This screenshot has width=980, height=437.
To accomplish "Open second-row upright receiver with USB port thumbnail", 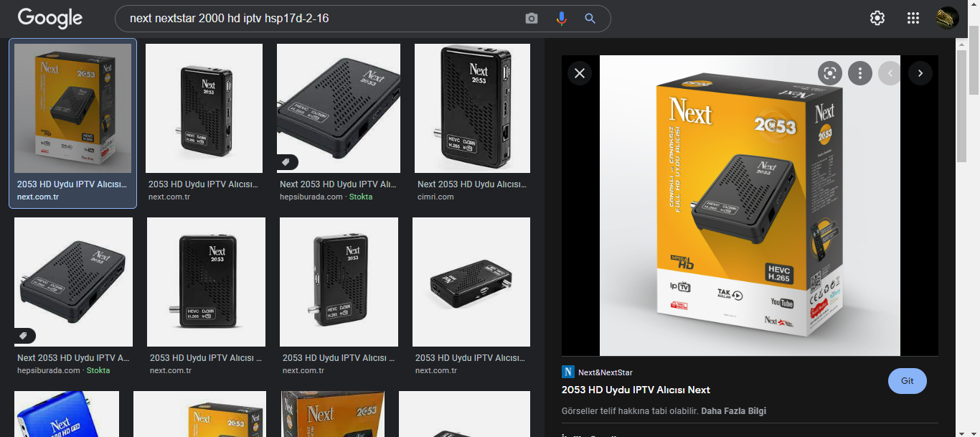I will 339,282.
